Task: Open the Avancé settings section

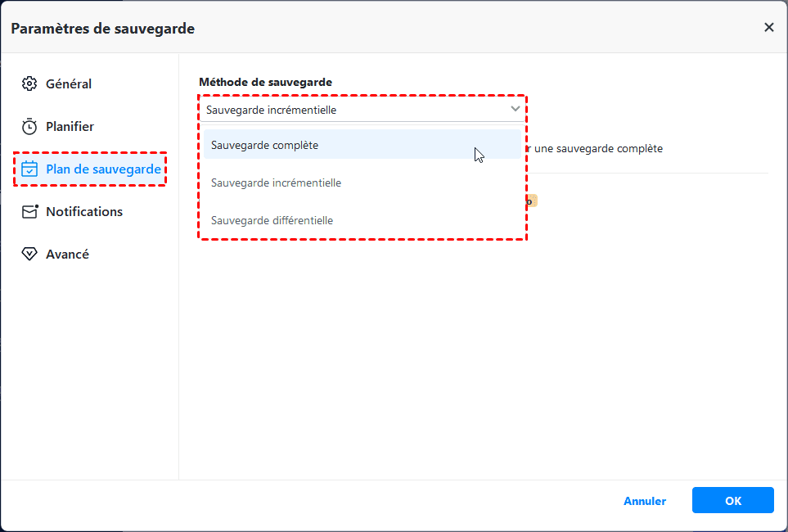Action: click(x=67, y=255)
